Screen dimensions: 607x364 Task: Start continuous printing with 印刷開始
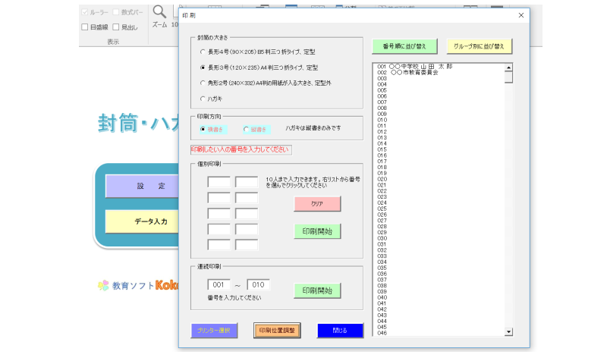[317, 290]
